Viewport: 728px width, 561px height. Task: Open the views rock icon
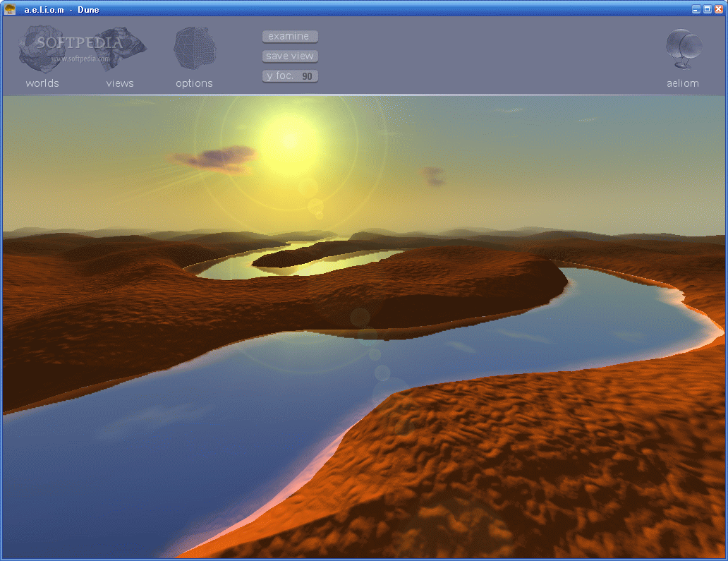point(120,48)
